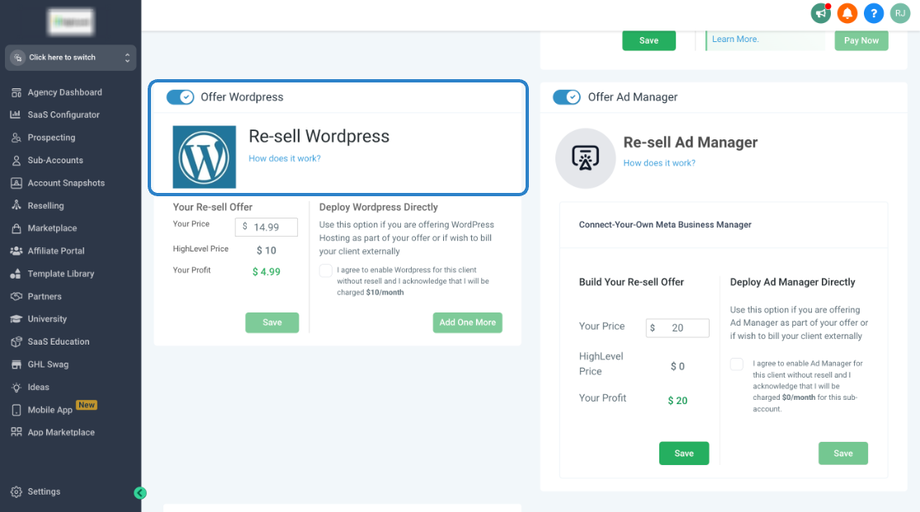Open the help question mark icon
This screenshot has width=920, height=512.
(874, 13)
